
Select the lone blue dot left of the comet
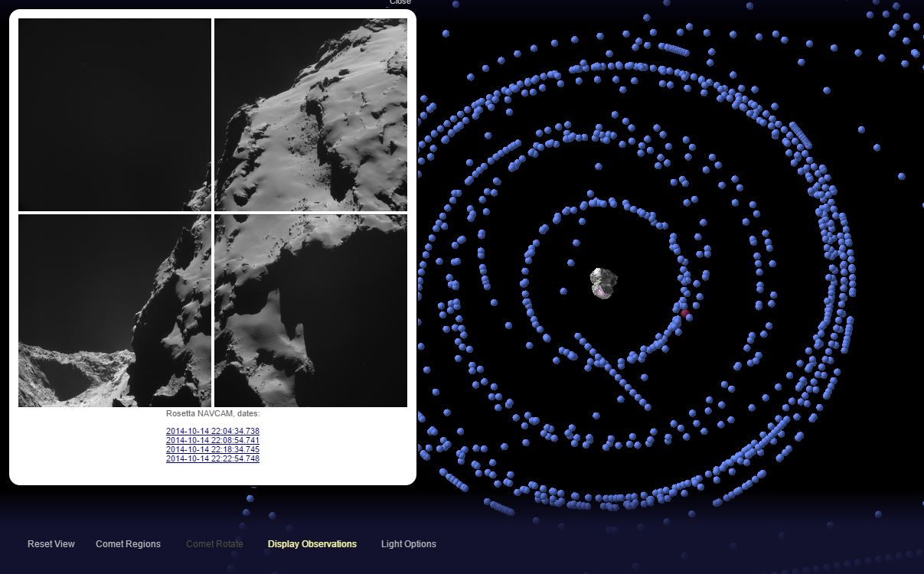[564, 291]
